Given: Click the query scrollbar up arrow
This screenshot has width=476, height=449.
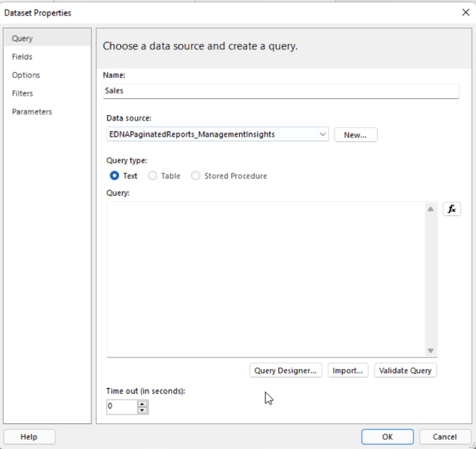Looking at the screenshot, I should point(431,209).
